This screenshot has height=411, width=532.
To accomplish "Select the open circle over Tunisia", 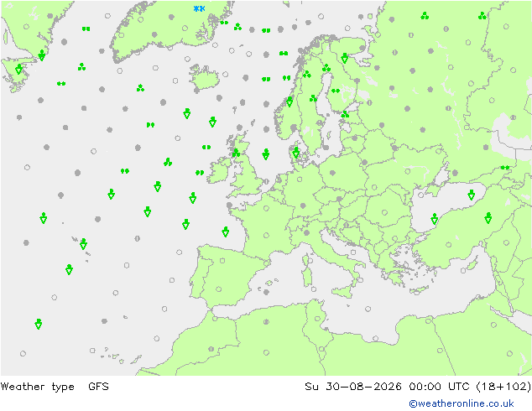I will (317, 319).
